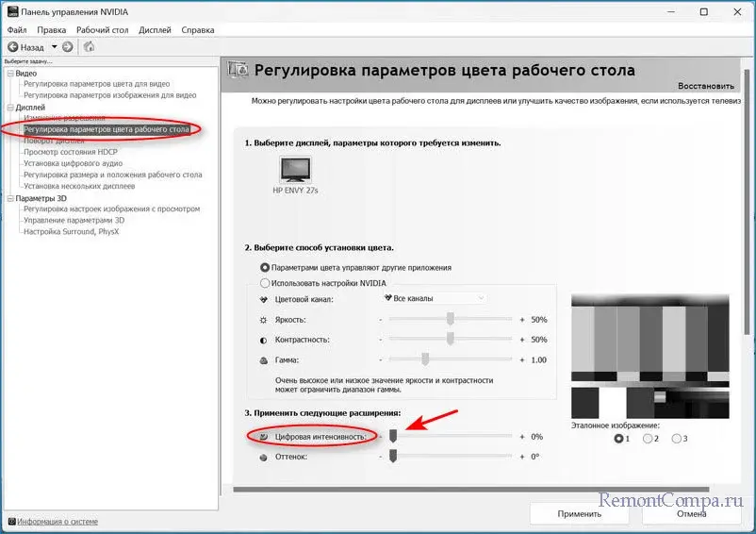Screen dimensions: 756x534
Task: Open the Справка menu
Action: (x=197, y=30)
